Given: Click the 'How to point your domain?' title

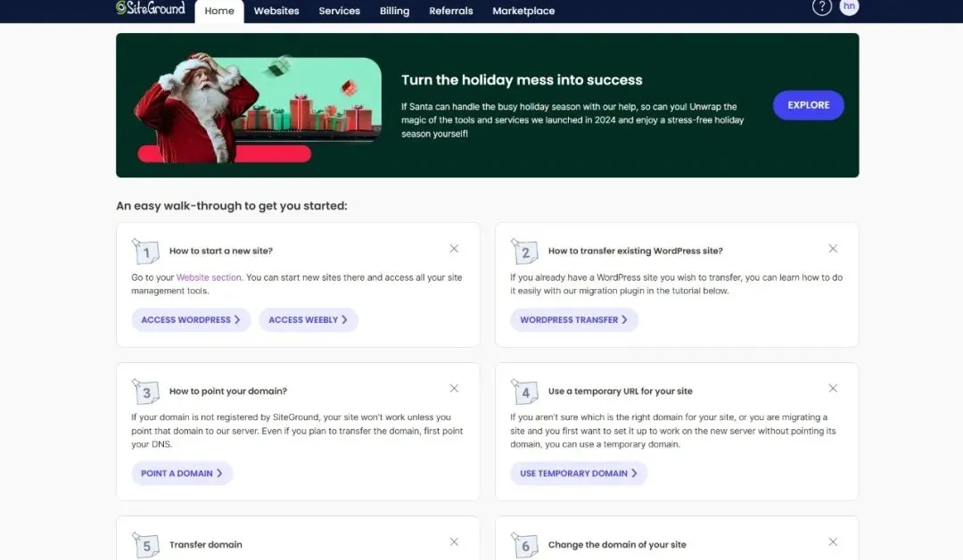Looking at the screenshot, I should pyautogui.click(x=228, y=391).
